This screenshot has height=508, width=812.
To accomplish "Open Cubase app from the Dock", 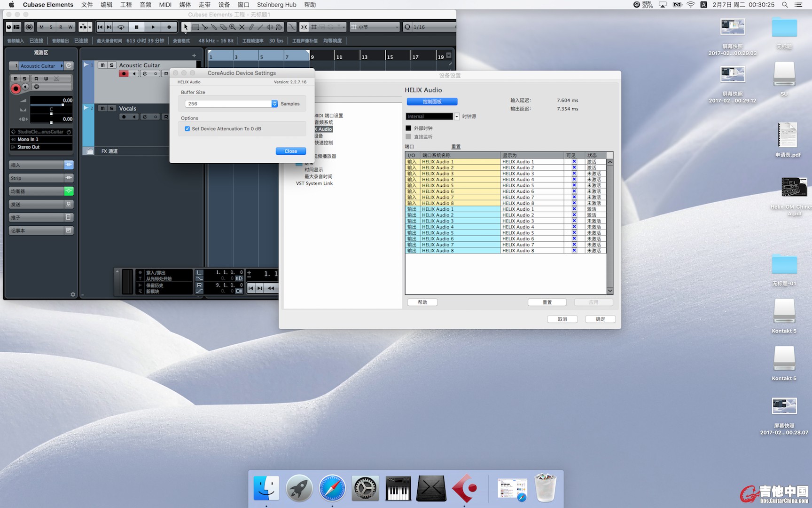I will pyautogui.click(x=464, y=488).
